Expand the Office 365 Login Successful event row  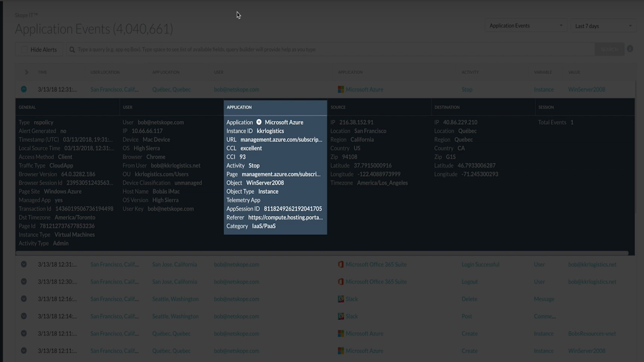point(24,264)
